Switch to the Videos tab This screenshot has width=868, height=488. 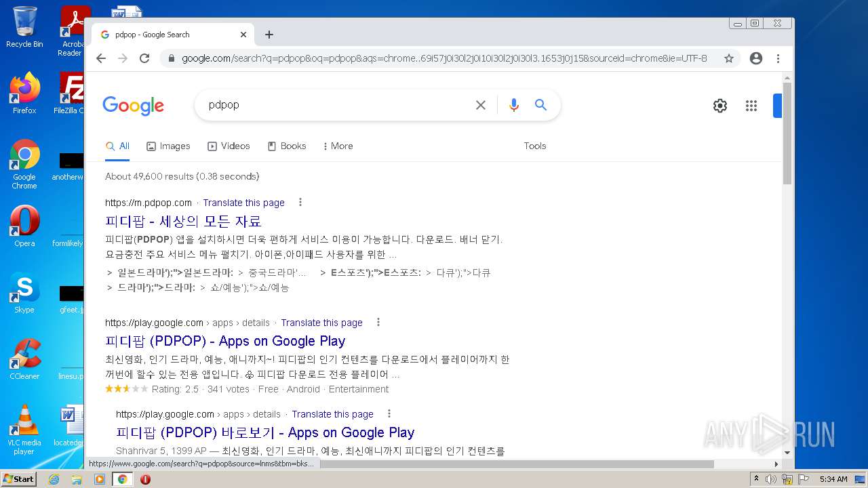point(229,146)
